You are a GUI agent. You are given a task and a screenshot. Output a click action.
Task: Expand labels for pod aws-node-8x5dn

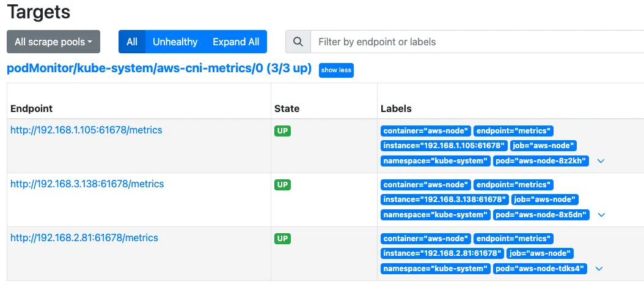[601, 215]
